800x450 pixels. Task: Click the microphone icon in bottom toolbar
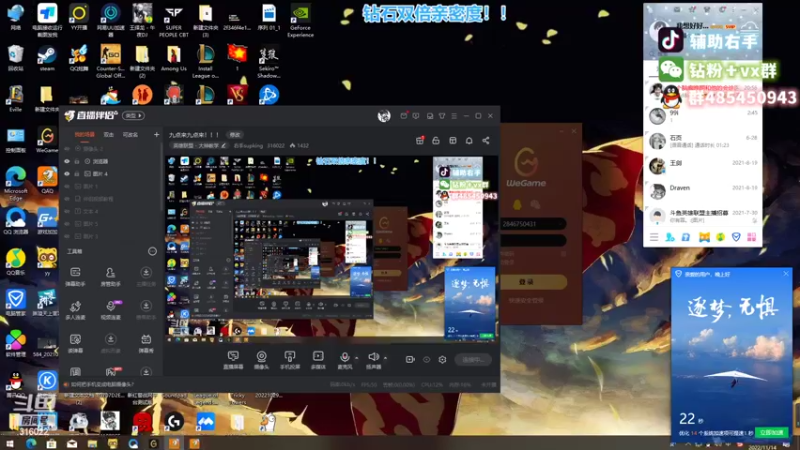pyautogui.click(x=344, y=357)
